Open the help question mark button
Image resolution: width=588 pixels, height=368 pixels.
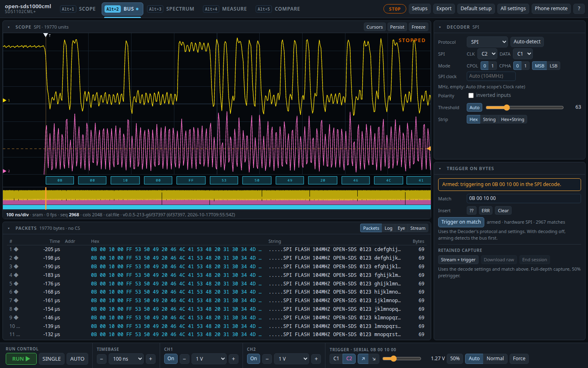(579, 9)
